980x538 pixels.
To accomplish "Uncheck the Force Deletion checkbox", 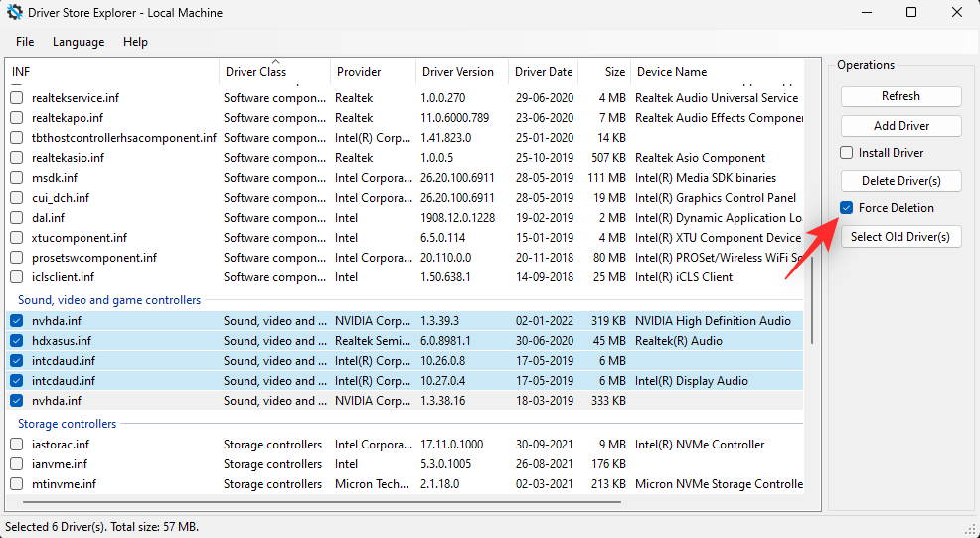I will (x=847, y=208).
